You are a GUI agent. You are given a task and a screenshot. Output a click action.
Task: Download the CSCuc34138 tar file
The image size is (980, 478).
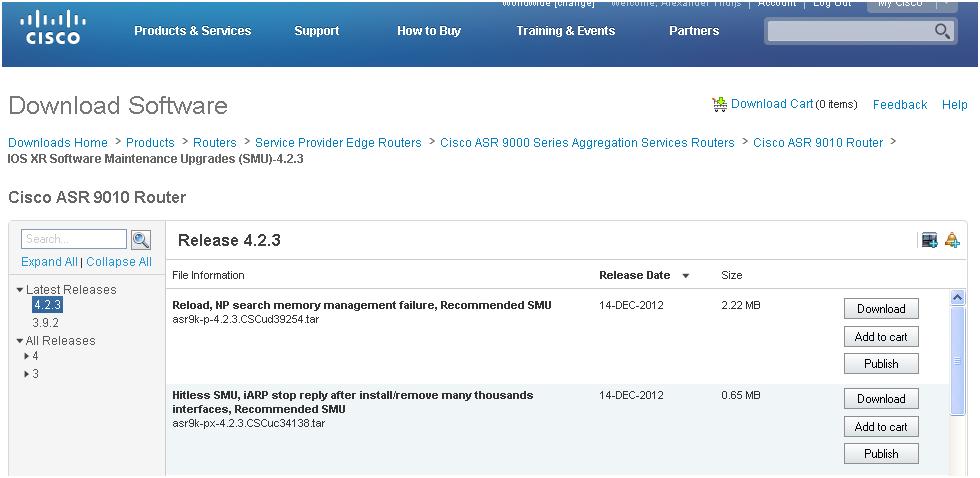click(x=881, y=399)
